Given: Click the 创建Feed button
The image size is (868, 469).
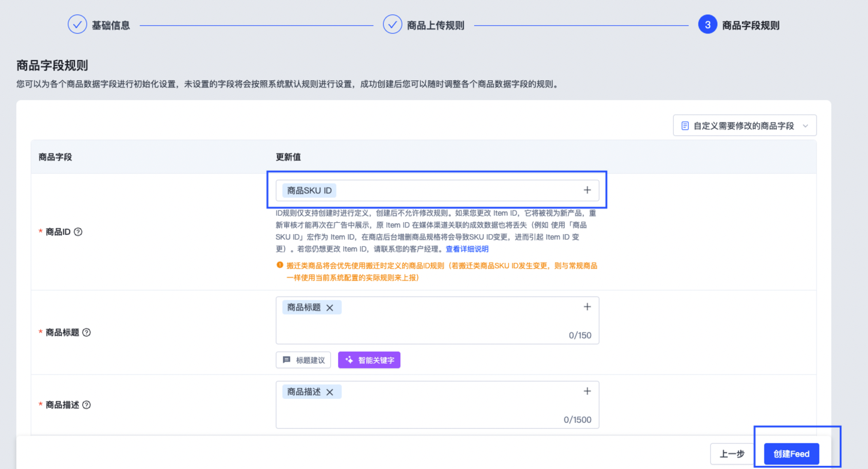Looking at the screenshot, I should coord(791,453).
